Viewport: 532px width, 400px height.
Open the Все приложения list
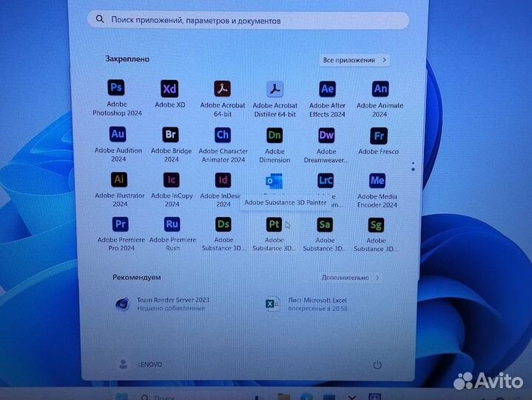pos(354,60)
